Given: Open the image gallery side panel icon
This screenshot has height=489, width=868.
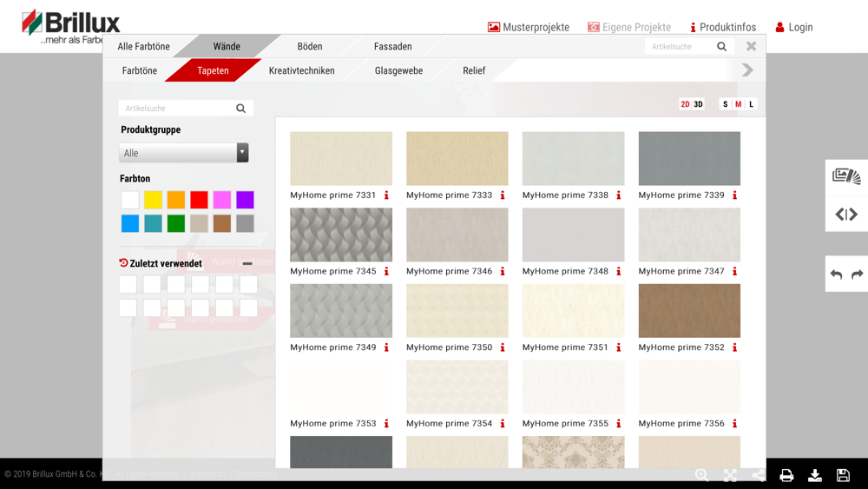Looking at the screenshot, I should (846, 176).
